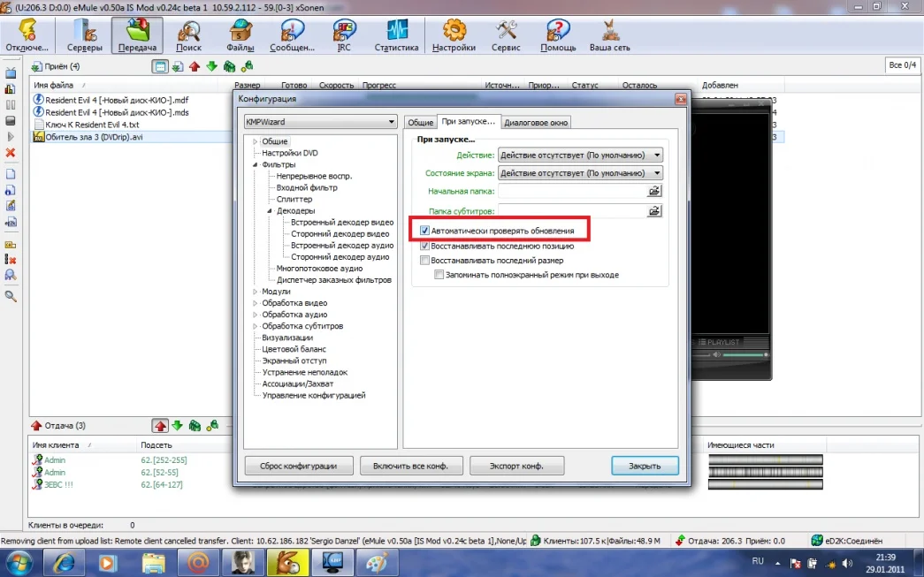Expand the Обработка субтитров tree node

pos(256,326)
